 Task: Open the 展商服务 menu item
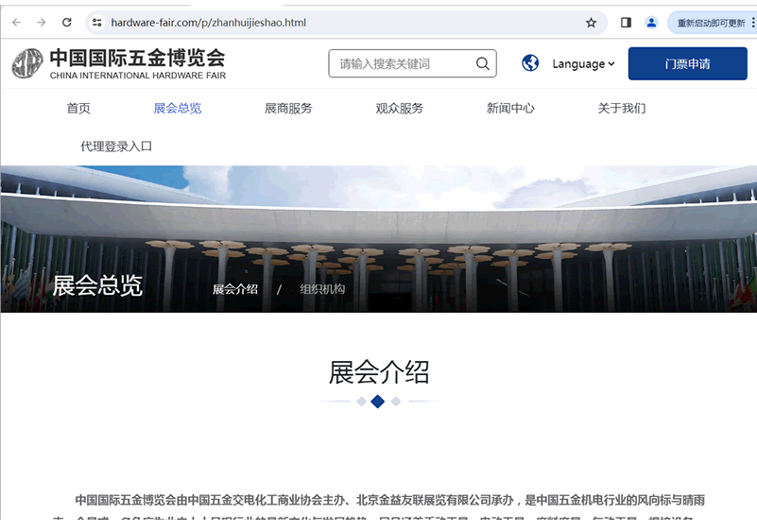coord(288,108)
